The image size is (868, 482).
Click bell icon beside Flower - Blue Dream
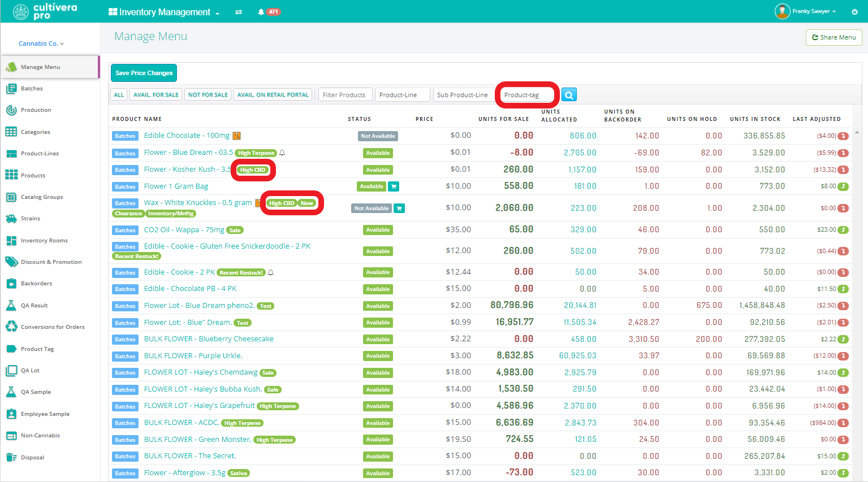click(x=282, y=153)
